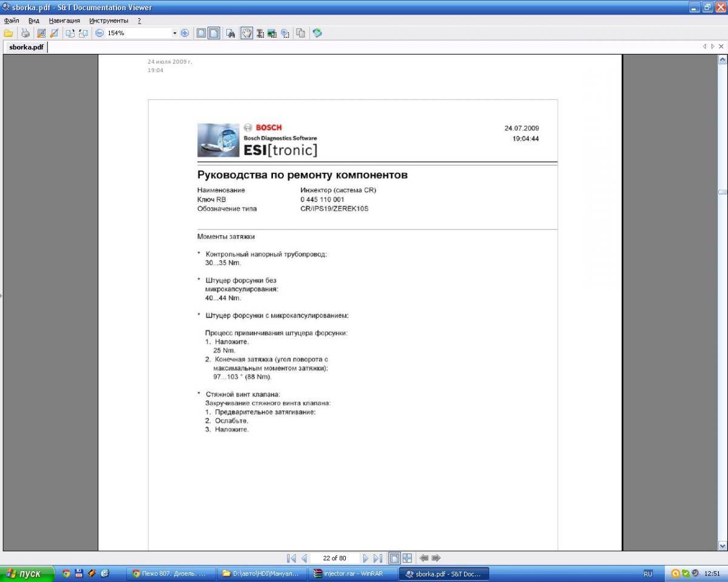
Task: Toggle single page view at bottom
Action: [394, 558]
